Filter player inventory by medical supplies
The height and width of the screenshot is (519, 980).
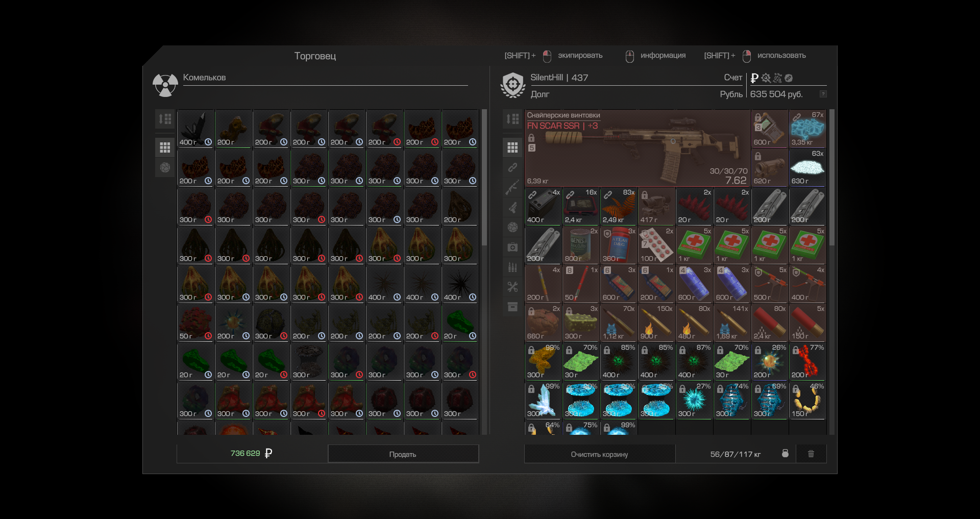[x=512, y=247]
